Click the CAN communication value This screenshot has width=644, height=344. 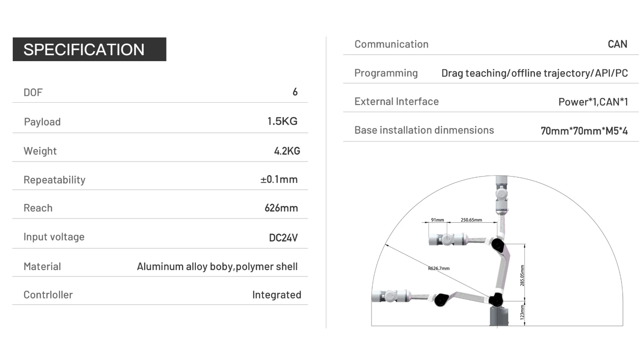coord(618,44)
